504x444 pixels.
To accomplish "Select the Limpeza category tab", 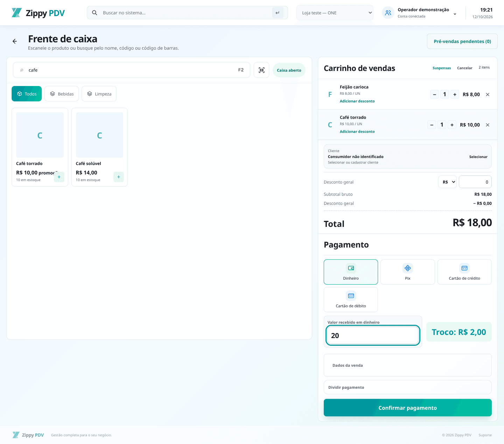I will click(99, 94).
